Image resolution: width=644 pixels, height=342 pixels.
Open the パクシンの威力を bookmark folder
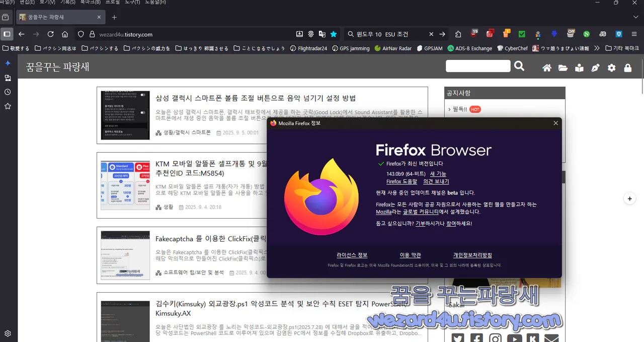coord(147,48)
